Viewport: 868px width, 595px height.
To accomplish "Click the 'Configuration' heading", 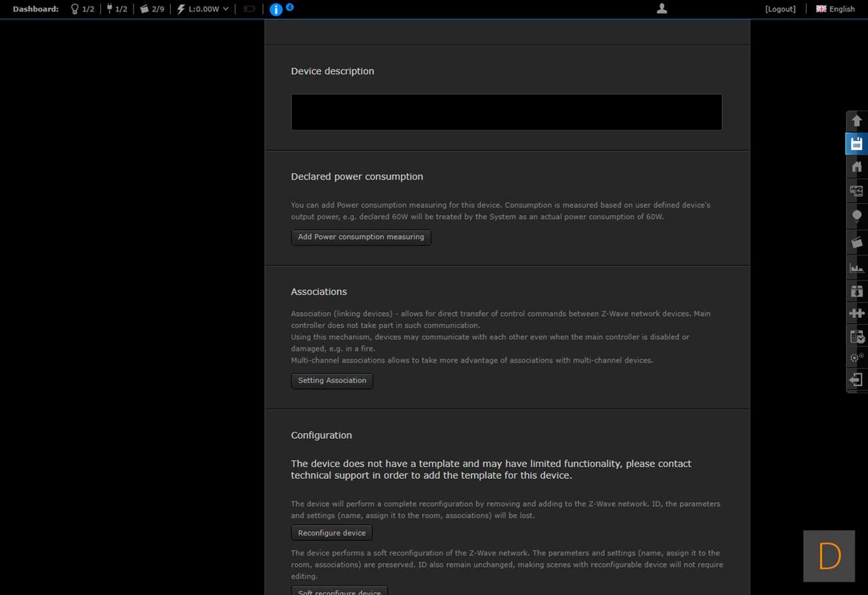I will click(321, 435).
